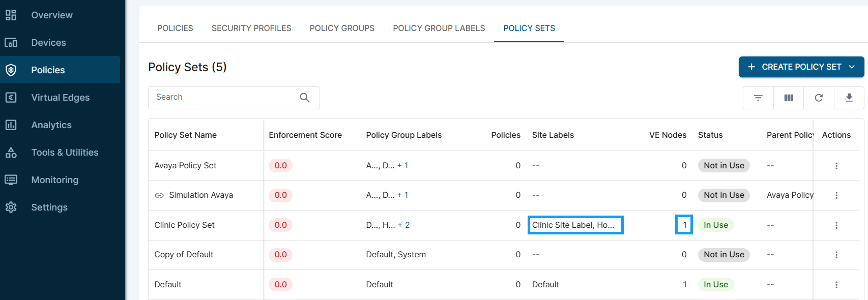Open actions menu for Avaya Policy Set
The width and height of the screenshot is (868, 300).
836,166
